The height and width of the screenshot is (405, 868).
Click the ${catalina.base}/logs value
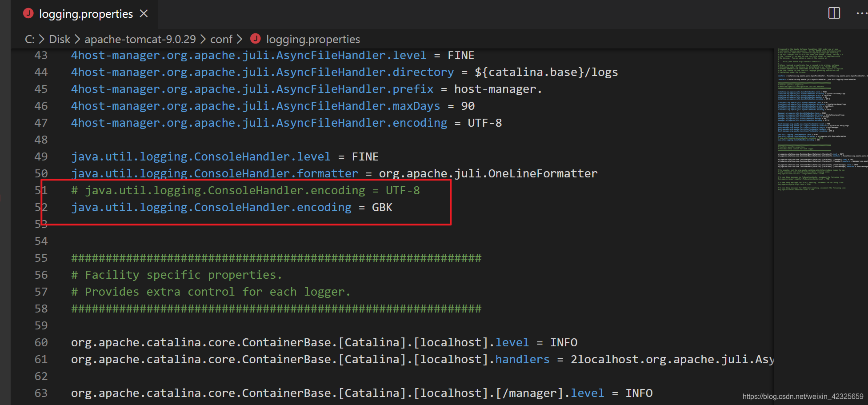546,72
